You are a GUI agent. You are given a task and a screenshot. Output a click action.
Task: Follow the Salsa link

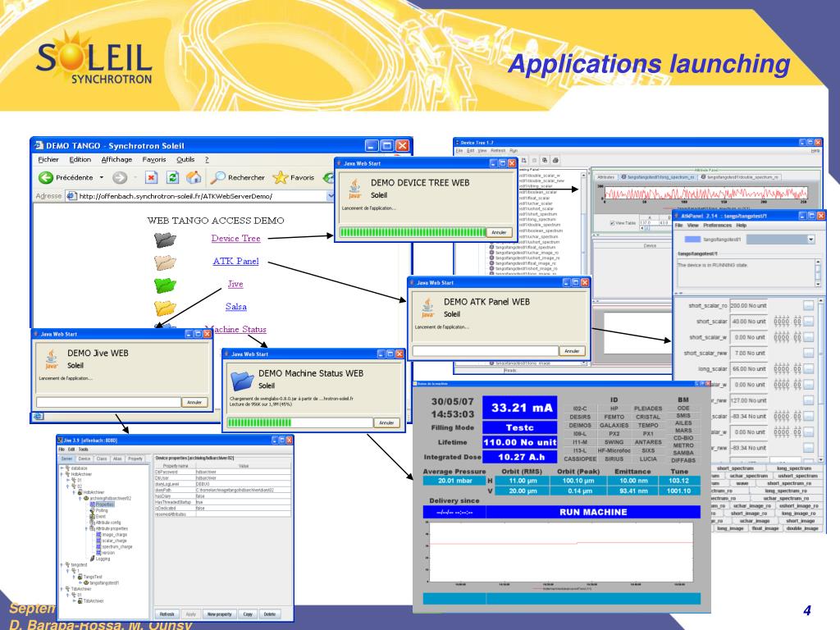click(235, 307)
